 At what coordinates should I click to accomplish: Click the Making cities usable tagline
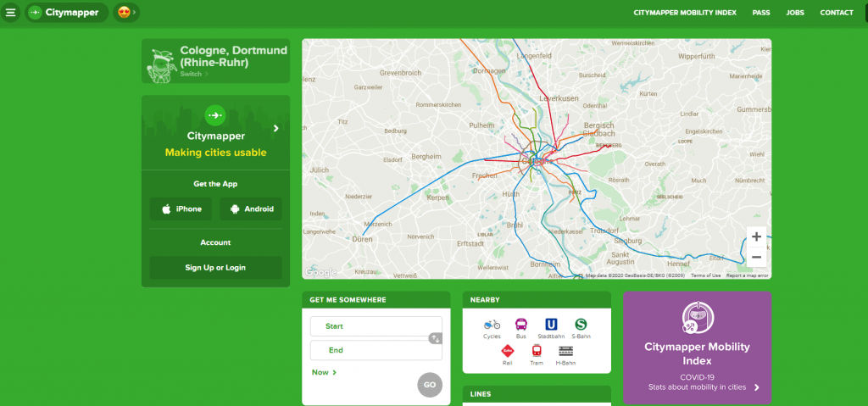point(215,153)
